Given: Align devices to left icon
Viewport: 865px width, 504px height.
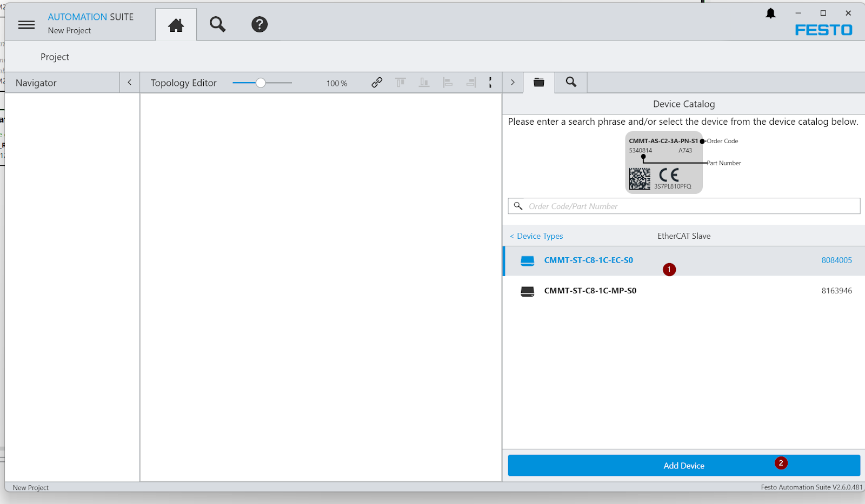Looking at the screenshot, I should pos(448,83).
